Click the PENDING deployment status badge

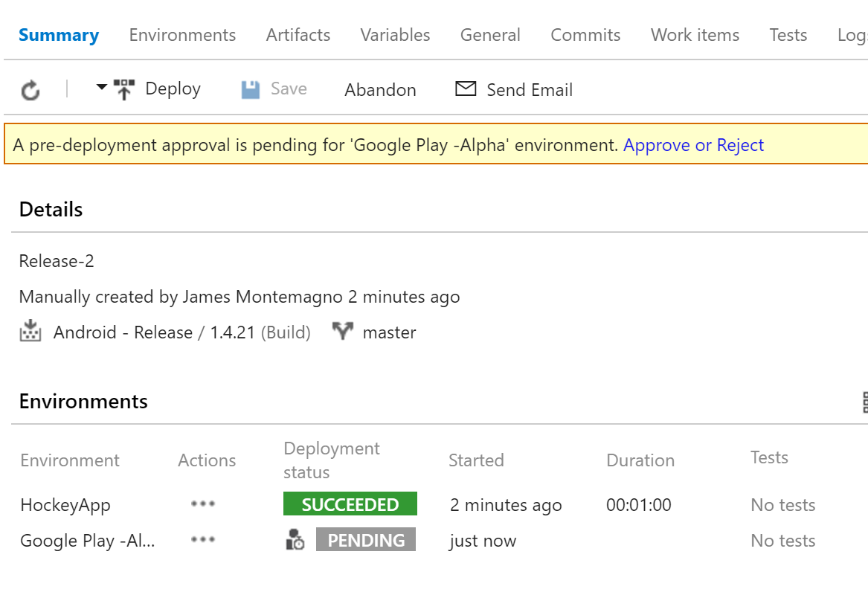[366, 539]
